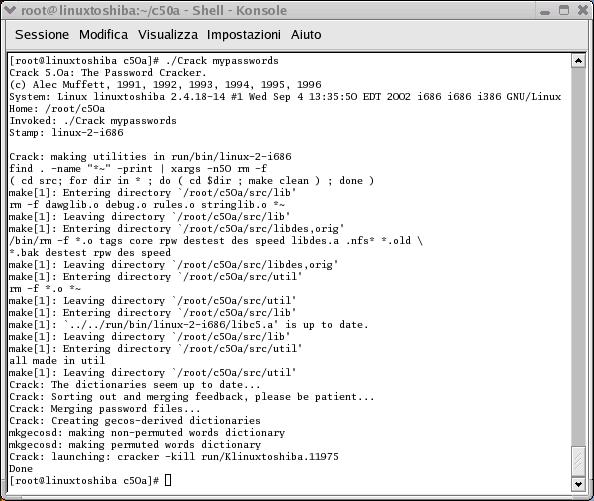This screenshot has width=594, height=501.
Task: Click the cursor at the final shell prompt
Action: (x=168, y=480)
